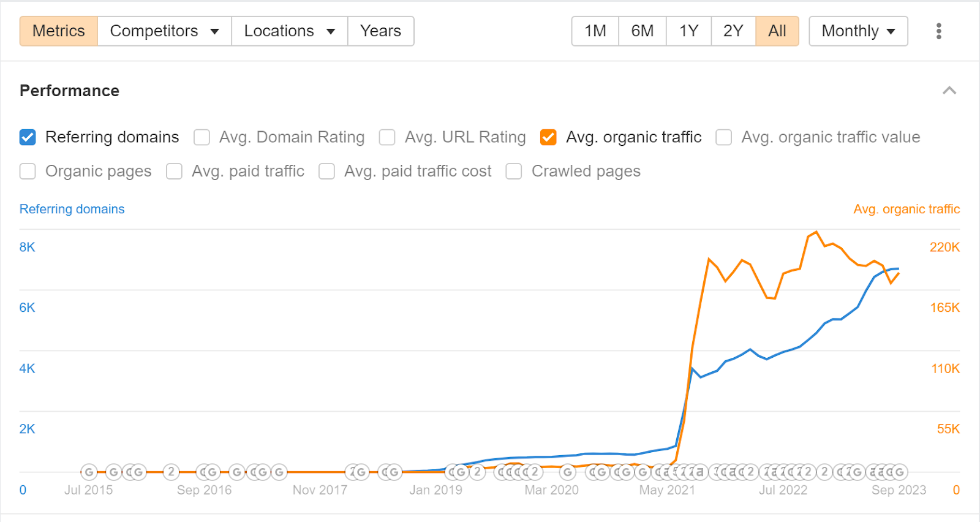Collapse the Performance section
The height and width of the screenshot is (522, 980).
pos(949,91)
